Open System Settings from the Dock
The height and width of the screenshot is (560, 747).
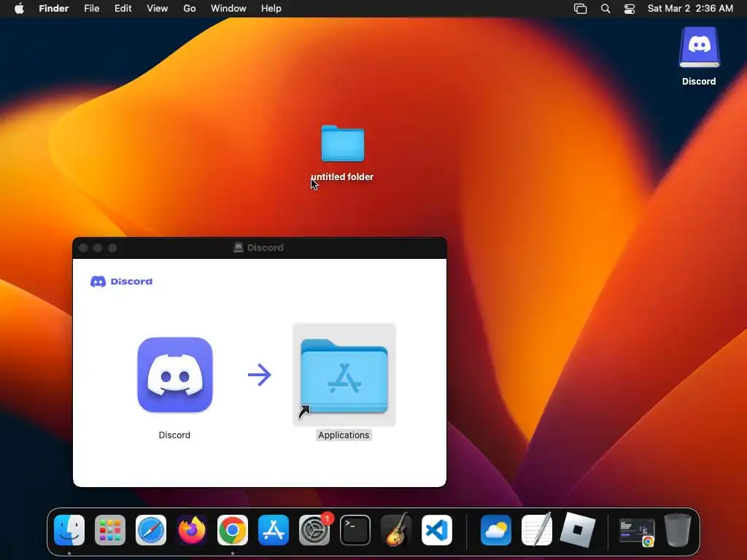(x=314, y=530)
